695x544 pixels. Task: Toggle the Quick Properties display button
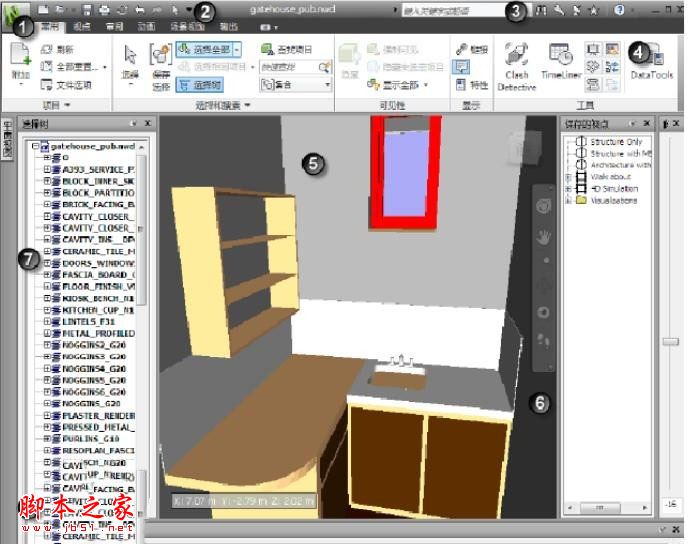[x=461, y=67]
